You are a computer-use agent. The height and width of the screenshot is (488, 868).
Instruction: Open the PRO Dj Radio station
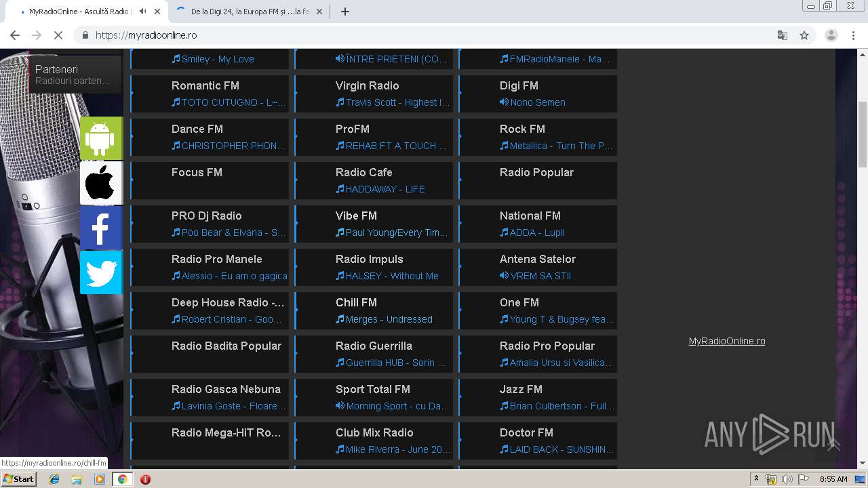tap(210, 224)
